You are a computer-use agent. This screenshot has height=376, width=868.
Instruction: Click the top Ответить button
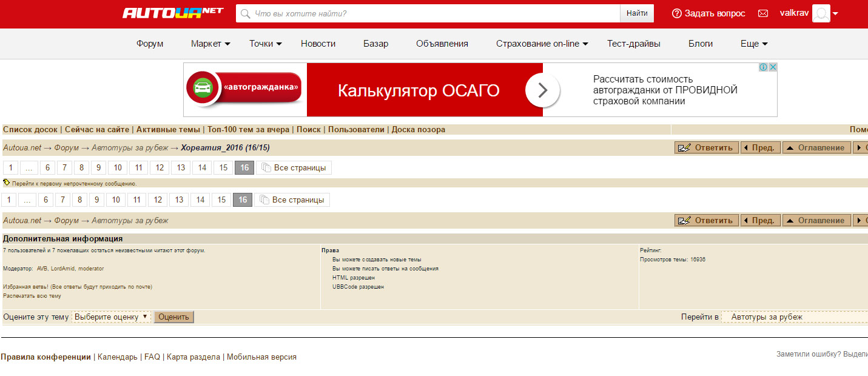coord(707,148)
